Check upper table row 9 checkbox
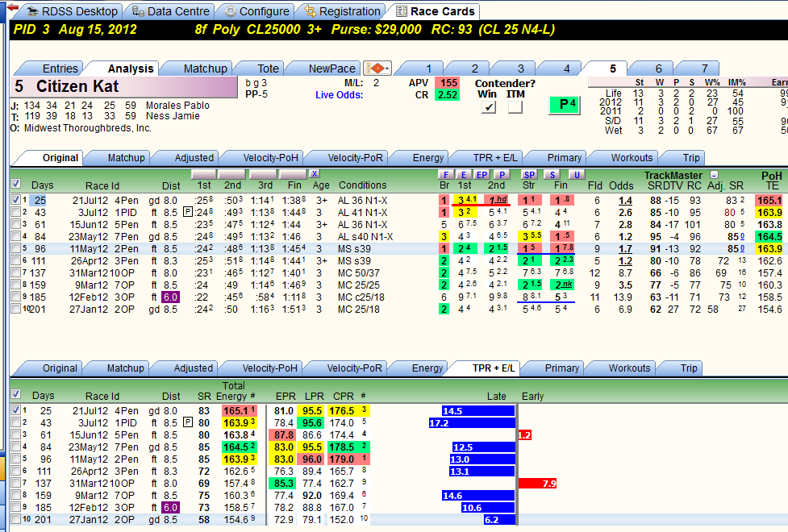 point(16,297)
